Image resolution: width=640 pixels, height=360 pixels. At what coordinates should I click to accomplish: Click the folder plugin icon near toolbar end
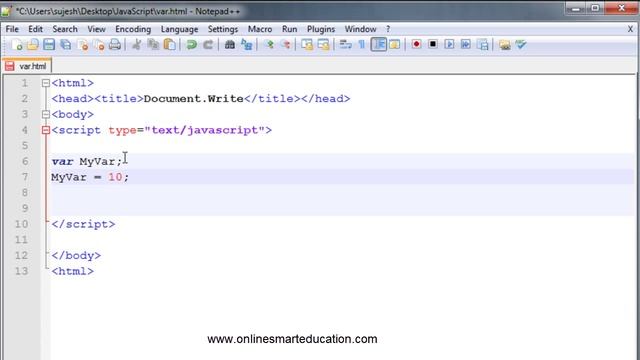504,44
